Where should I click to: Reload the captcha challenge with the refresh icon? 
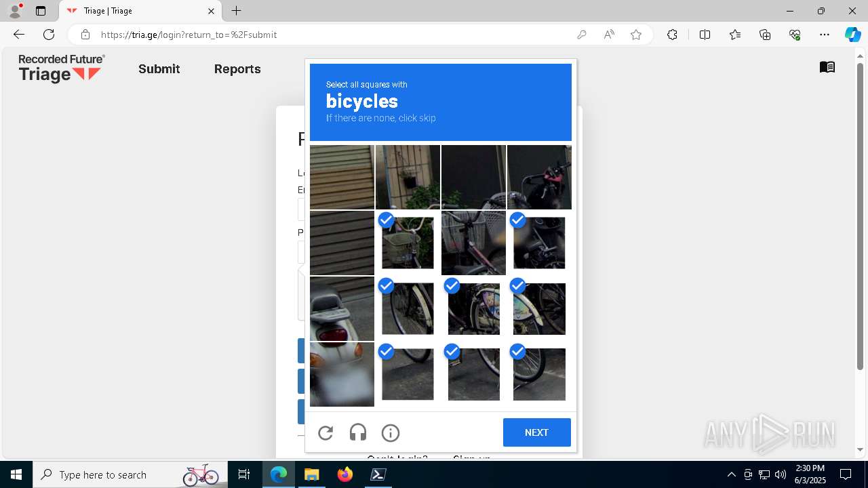[325, 432]
